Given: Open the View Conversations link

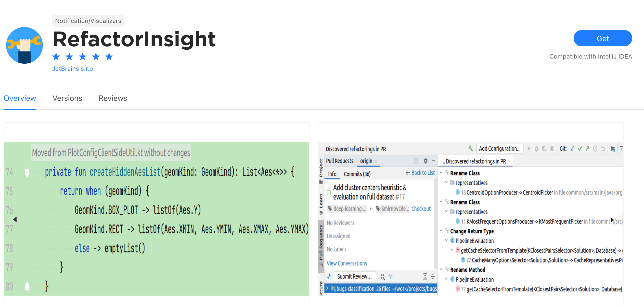Looking at the screenshot, I should point(347,263).
